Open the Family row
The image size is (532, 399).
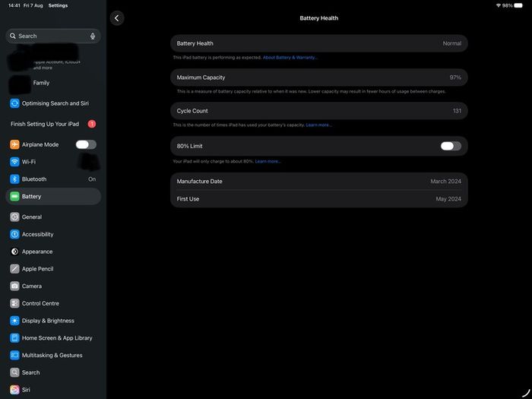(53, 83)
